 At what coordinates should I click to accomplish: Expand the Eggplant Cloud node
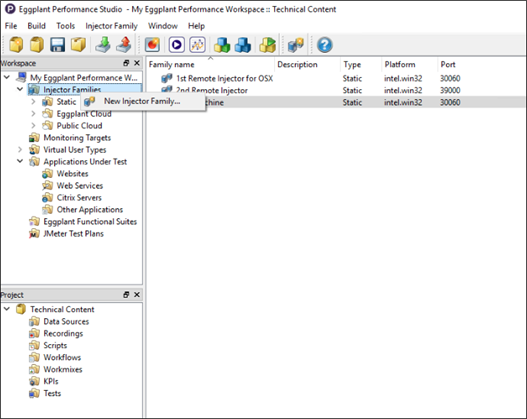(x=33, y=114)
